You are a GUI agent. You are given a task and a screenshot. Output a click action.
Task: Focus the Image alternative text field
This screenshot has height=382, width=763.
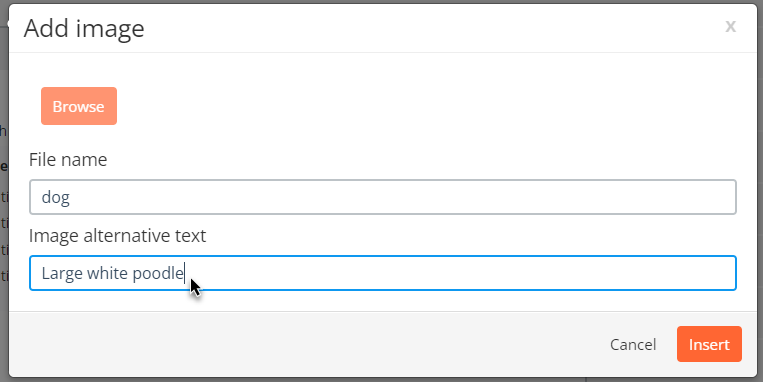tap(382, 273)
